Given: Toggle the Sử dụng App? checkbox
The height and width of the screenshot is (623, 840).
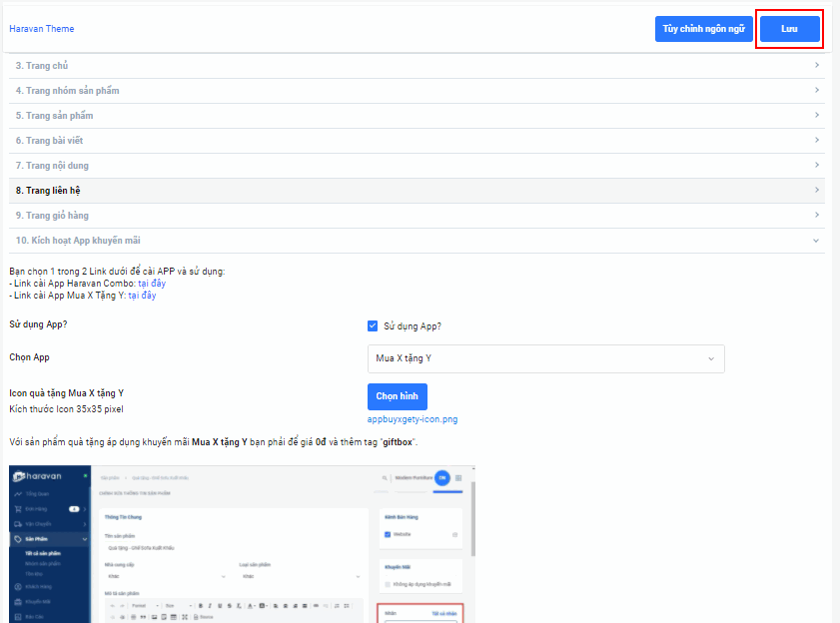Looking at the screenshot, I should [x=373, y=325].
